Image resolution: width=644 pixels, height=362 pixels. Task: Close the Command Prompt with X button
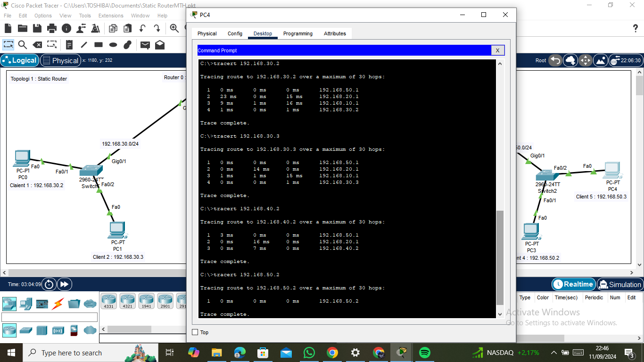pyautogui.click(x=498, y=50)
